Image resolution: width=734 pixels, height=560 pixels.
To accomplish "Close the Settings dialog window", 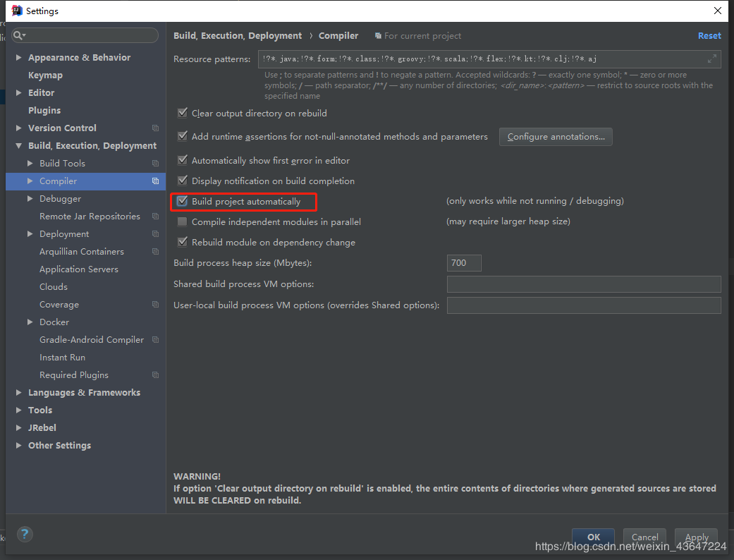I will [718, 11].
